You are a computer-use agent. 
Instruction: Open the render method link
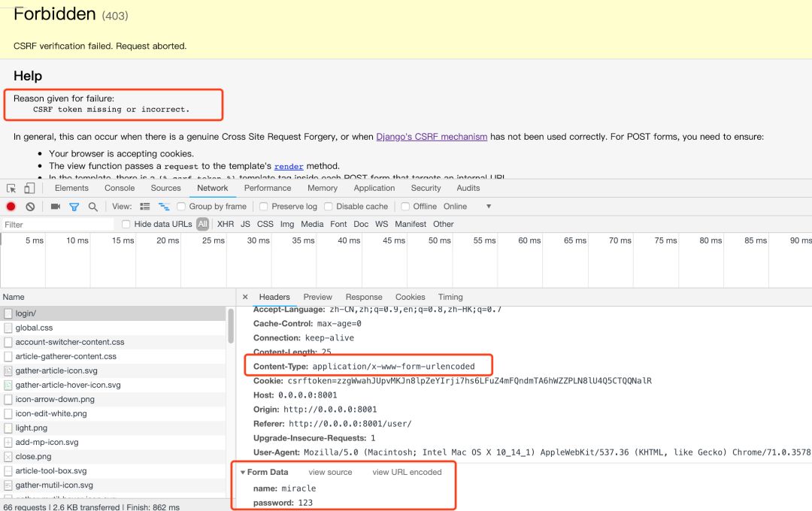pos(289,167)
